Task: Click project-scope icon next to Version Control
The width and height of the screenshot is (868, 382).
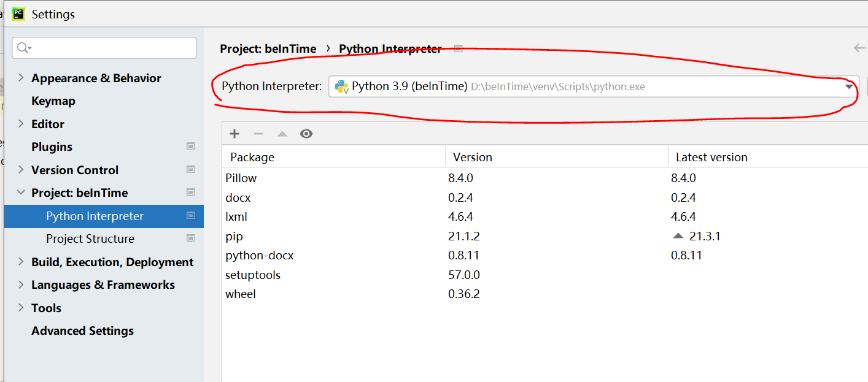Action: (x=191, y=170)
